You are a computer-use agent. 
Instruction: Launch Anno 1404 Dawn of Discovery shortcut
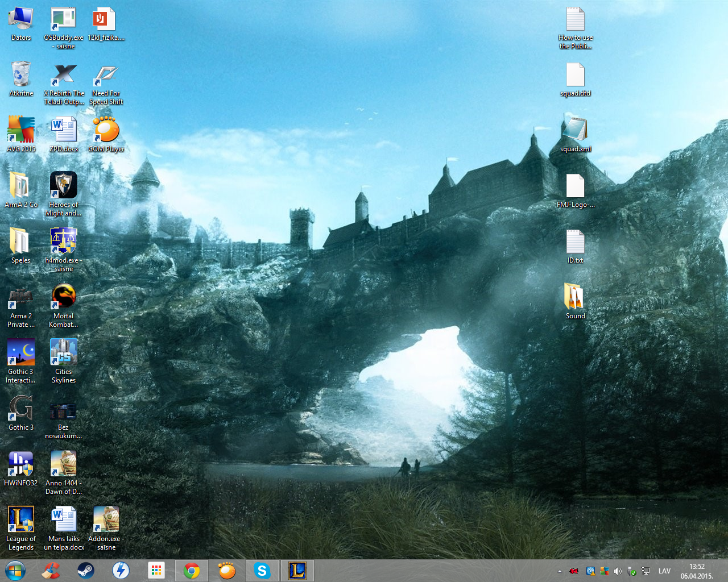click(x=64, y=473)
